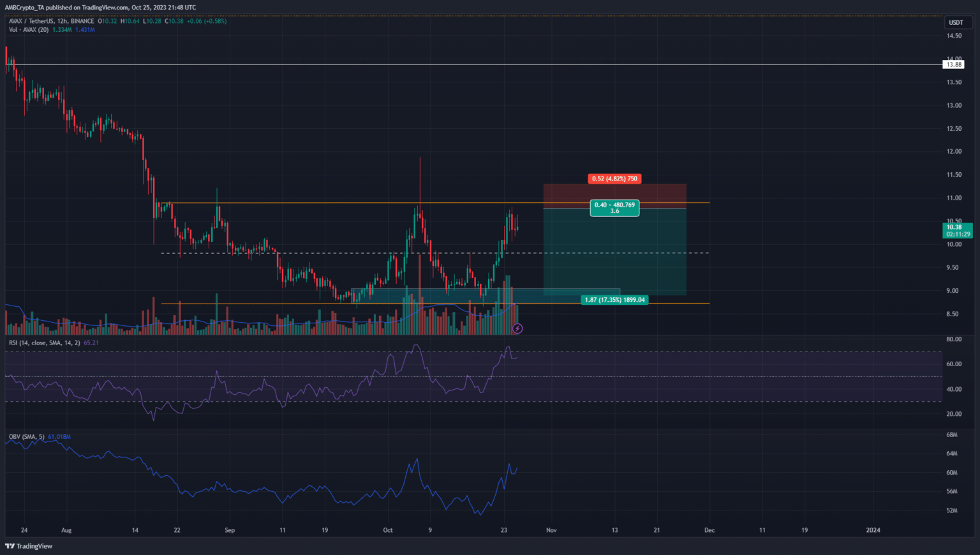Click the Nov date on time axis

point(551,530)
